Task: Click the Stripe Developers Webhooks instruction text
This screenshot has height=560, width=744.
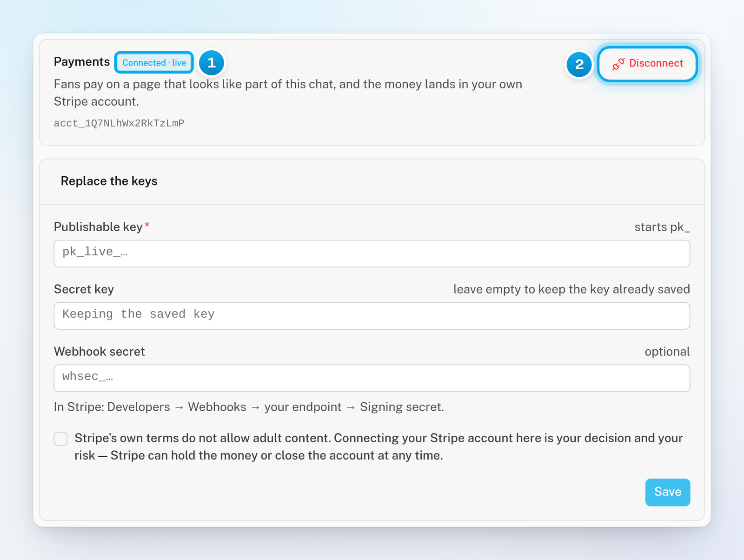Action: pyautogui.click(x=249, y=407)
